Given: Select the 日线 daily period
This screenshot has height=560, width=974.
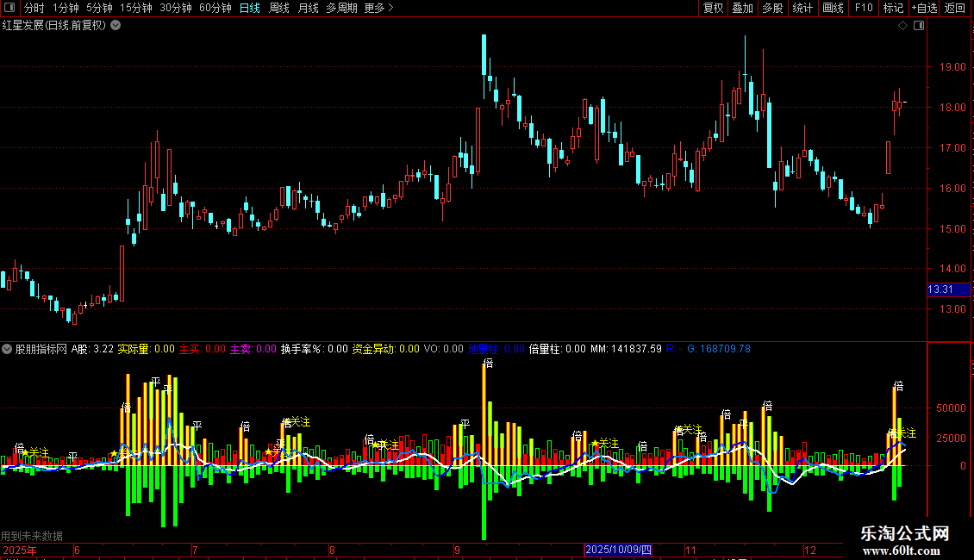Looking at the screenshot, I should tap(250, 8).
